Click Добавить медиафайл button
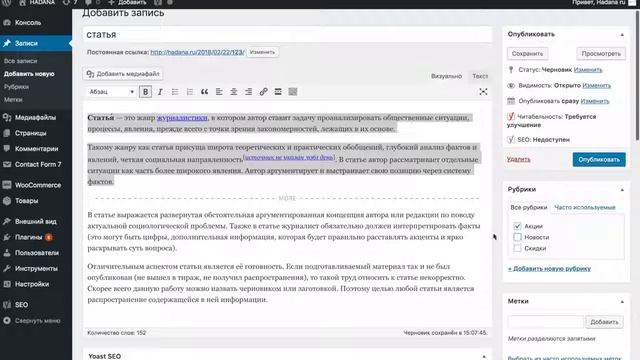Image resolution: width=640 pixels, height=360 pixels. tap(123, 74)
